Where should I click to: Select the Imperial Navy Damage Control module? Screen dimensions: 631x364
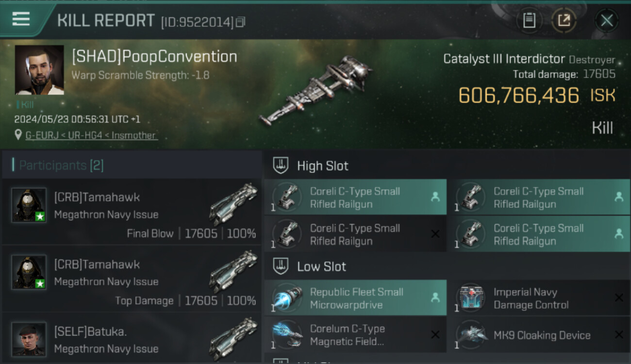[539, 298]
